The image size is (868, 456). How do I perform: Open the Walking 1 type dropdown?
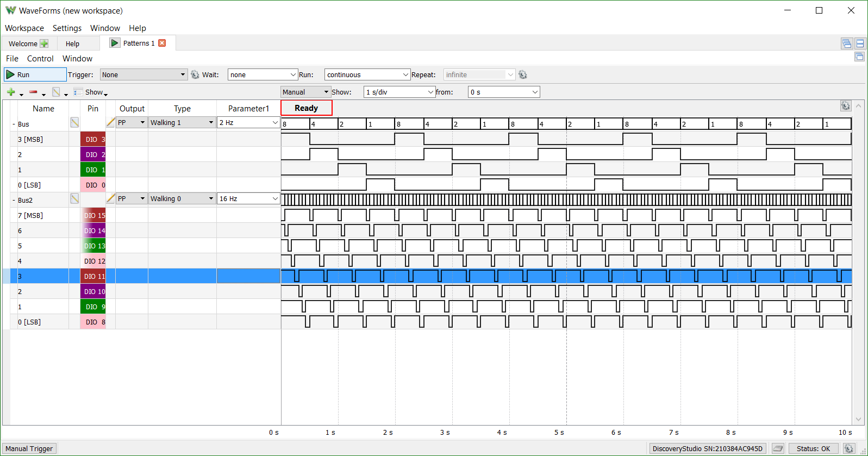pyautogui.click(x=182, y=123)
